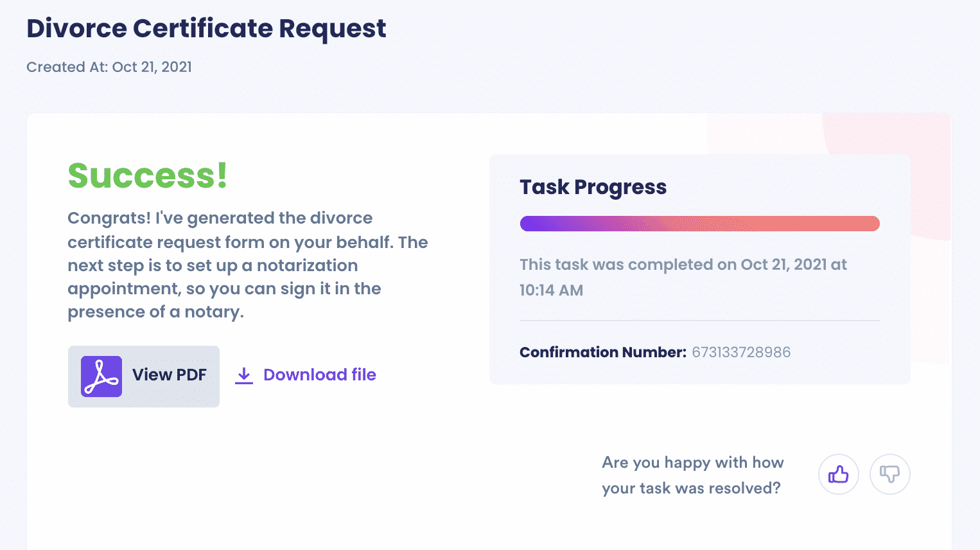980x550 pixels.
Task: Click the notarization appointment paragraph
Action: tap(248, 265)
